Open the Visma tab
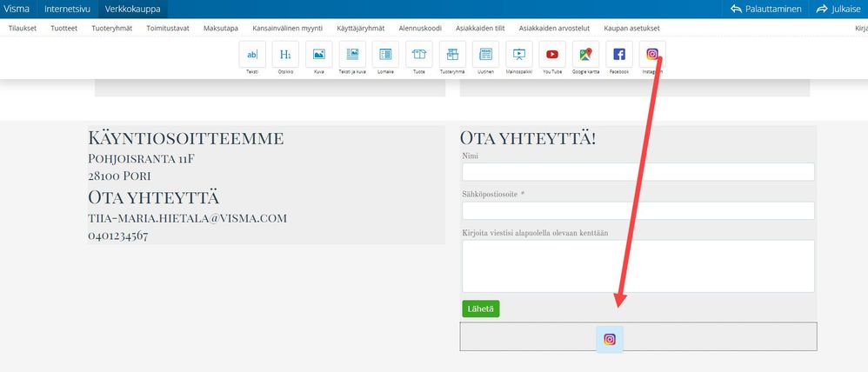 pos(16,9)
